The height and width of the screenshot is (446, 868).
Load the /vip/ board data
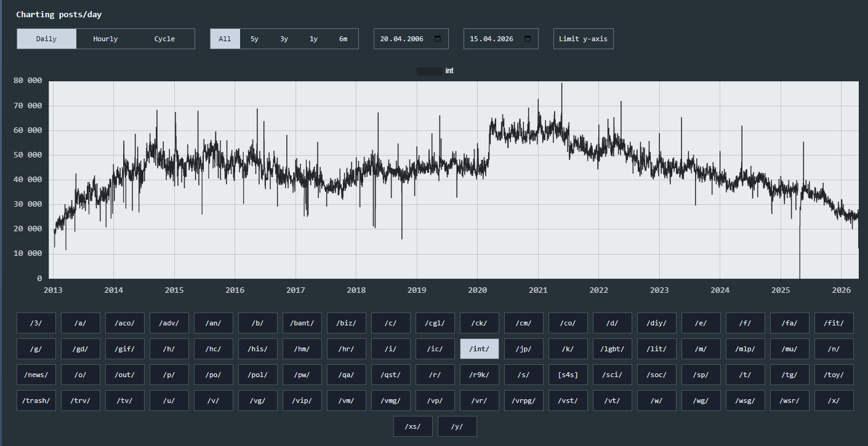click(x=303, y=400)
